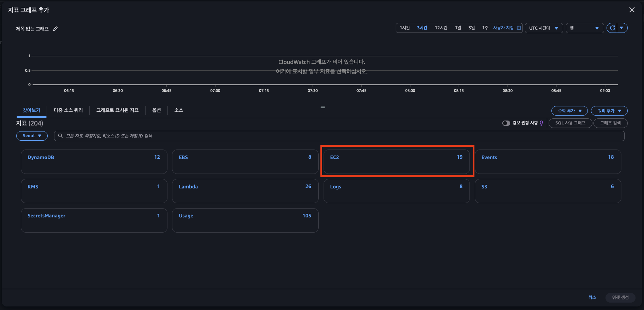
Task: Click the 위젯 생성 button
Action: click(620, 298)
